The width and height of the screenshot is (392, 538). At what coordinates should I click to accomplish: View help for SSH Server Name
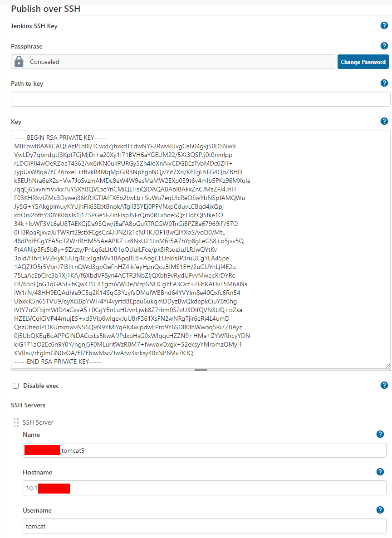click(380, 435)
